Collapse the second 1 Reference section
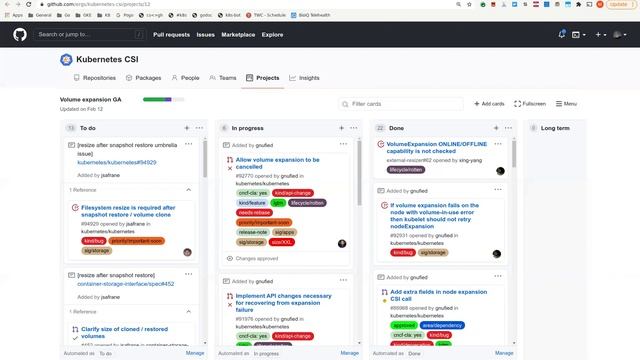Image resolution: width=640 pixels, height=360 pixels. coord(189,311)
